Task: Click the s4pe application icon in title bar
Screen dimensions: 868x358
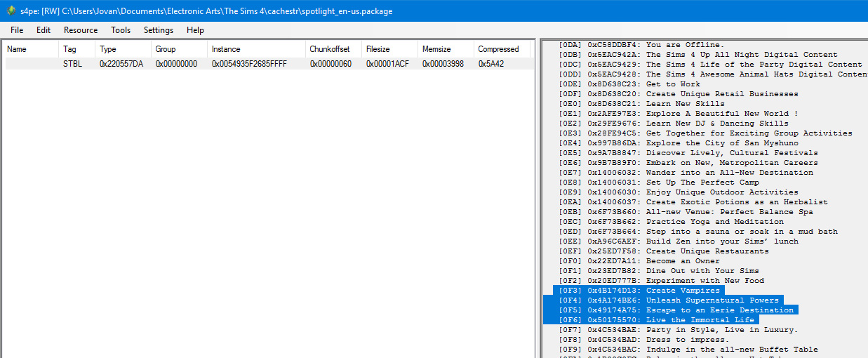Action: tap(11, 11)
